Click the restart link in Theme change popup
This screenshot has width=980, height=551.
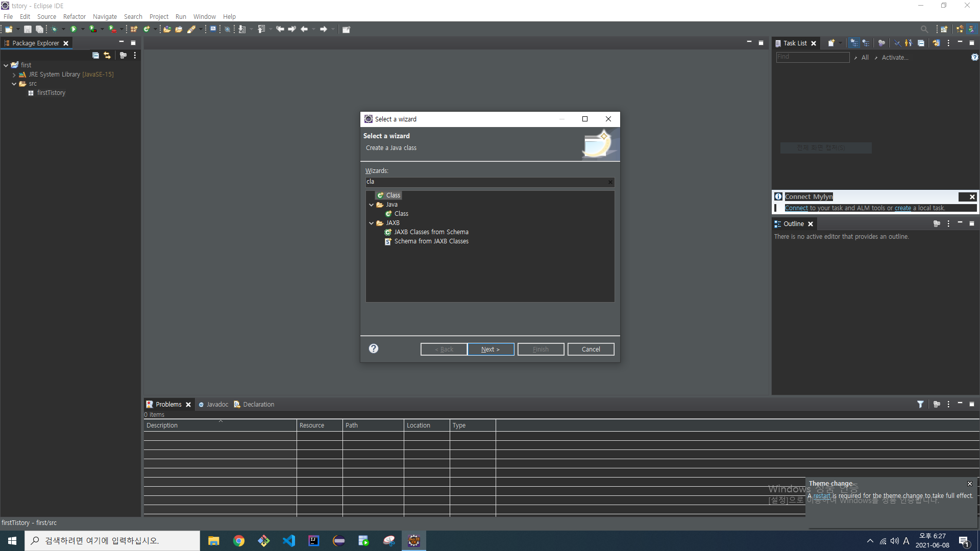(x=821, y=496)
